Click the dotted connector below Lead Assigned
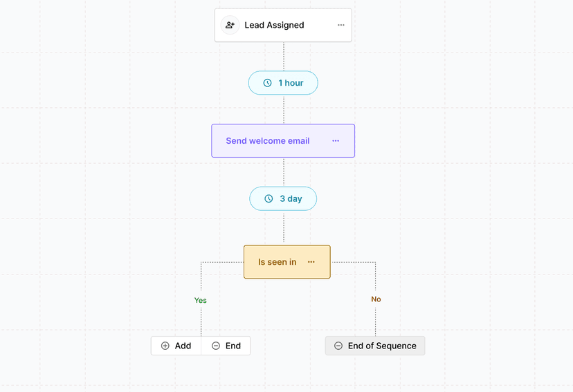 point(284,56)
